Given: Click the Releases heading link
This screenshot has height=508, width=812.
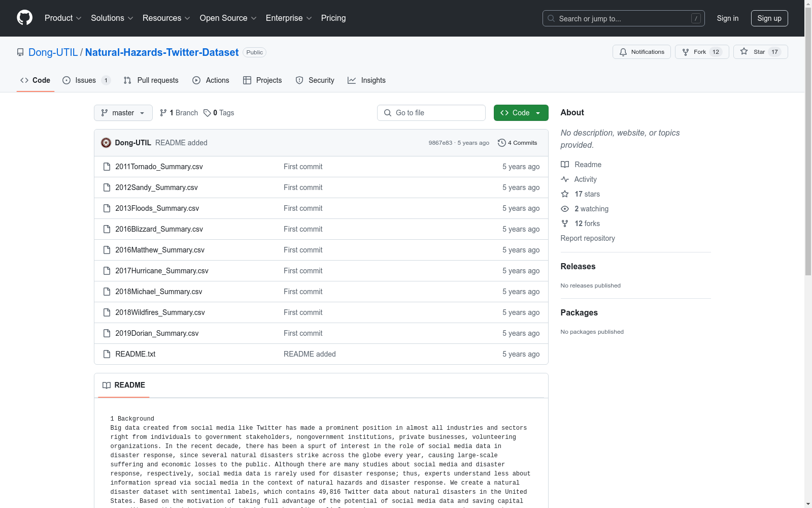Looking at the screenshot, I should (x=578, y=266).
